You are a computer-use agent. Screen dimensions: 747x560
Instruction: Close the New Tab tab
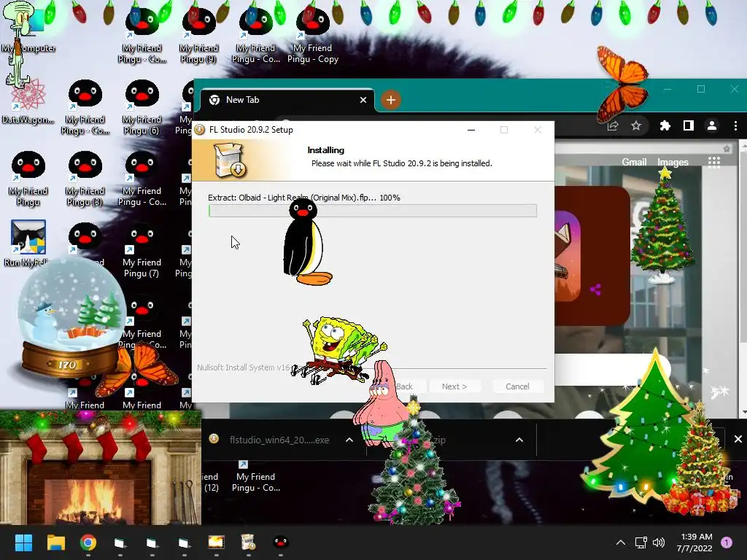pos(363,100)
